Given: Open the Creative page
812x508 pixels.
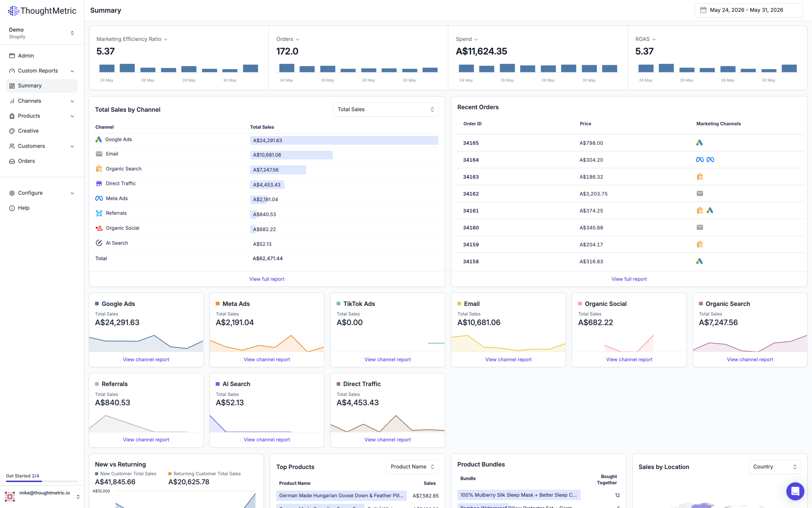Looking at the screenshot, I should point(42,131).
